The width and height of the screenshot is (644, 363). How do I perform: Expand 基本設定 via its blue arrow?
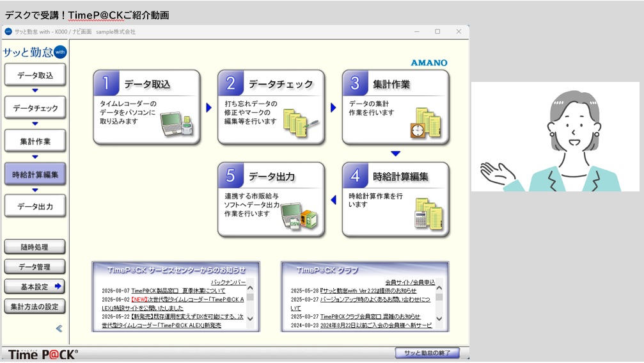pyautogui.click(x=58, y=286)
